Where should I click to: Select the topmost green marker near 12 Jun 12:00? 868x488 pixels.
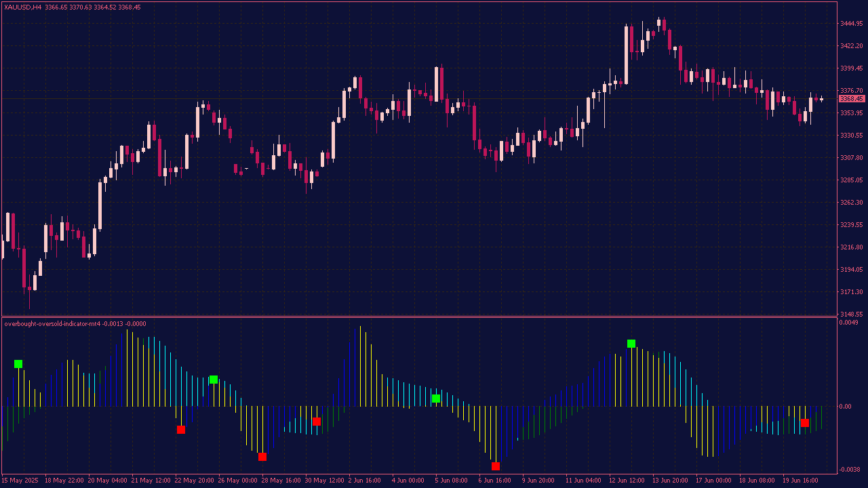click(631, 344)
